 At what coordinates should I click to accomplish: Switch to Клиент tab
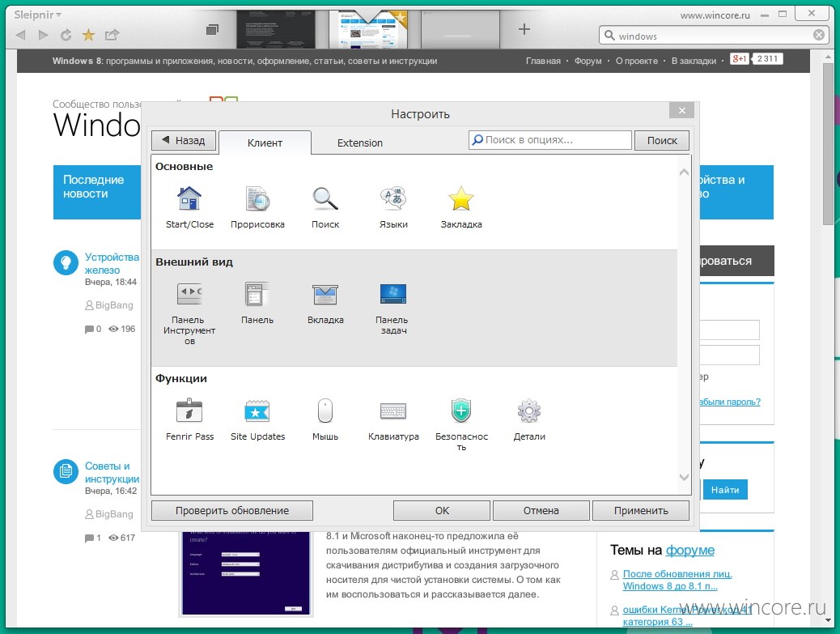point(265,143)
